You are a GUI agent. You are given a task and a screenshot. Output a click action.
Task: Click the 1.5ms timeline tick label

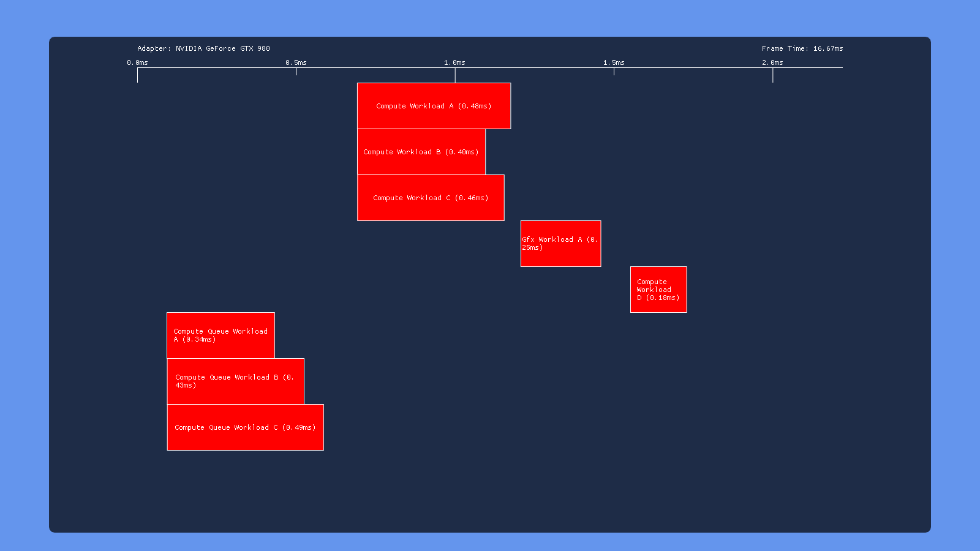point(614,62)
